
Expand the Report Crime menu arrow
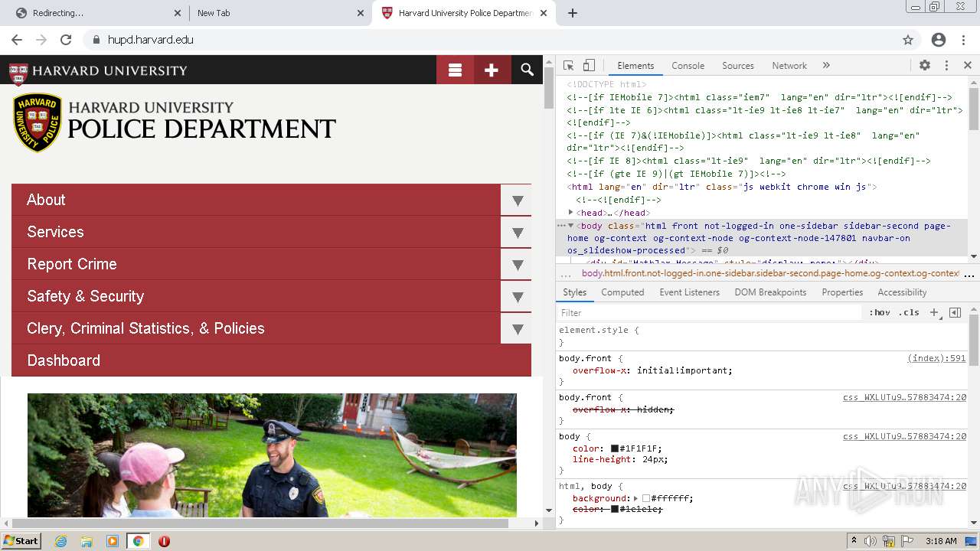point(517,265)
